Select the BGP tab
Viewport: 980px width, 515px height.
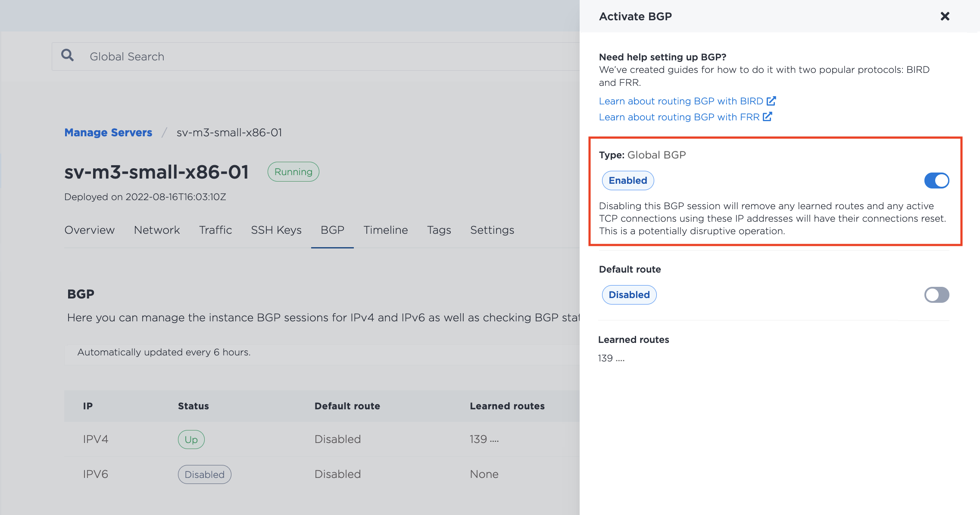pyautogui.click(x=332, y=230)
